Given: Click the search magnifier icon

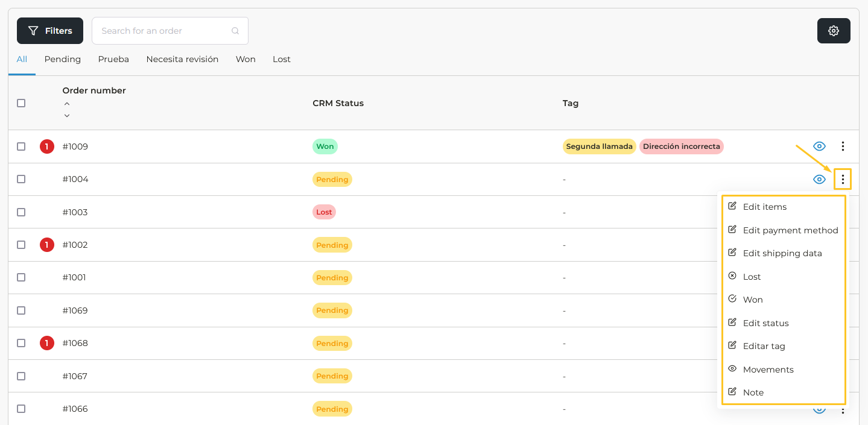Looking at the screenshot, I should pyautogui.click(x=235, y=31).
